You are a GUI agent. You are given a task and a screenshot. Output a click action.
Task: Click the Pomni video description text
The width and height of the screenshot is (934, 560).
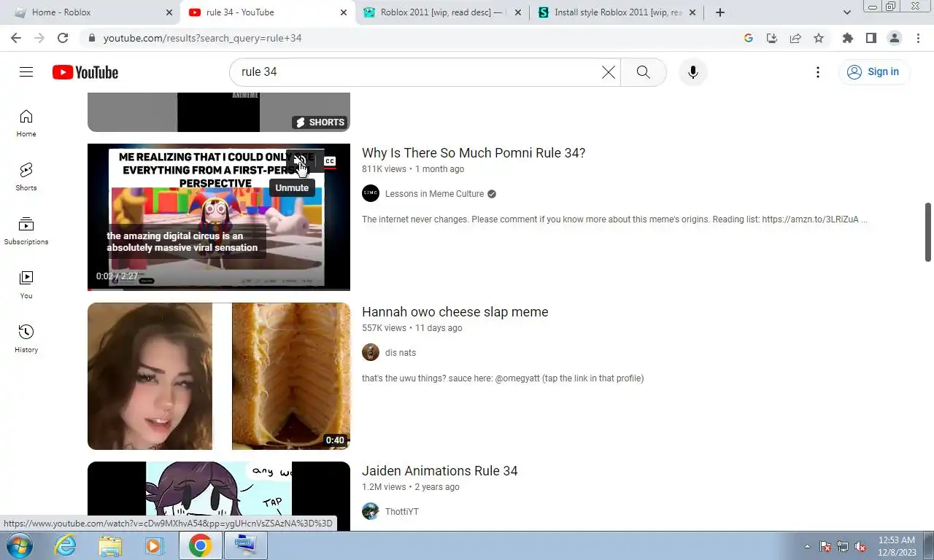click(x=614, y=219)
